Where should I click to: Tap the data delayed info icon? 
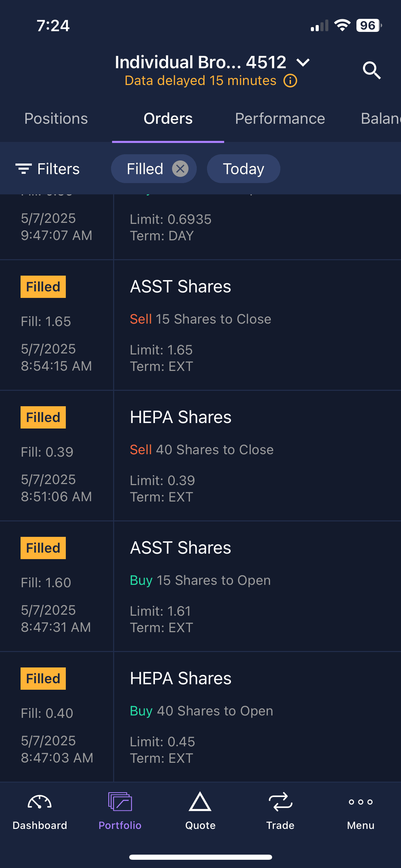(x=290, y=81)
